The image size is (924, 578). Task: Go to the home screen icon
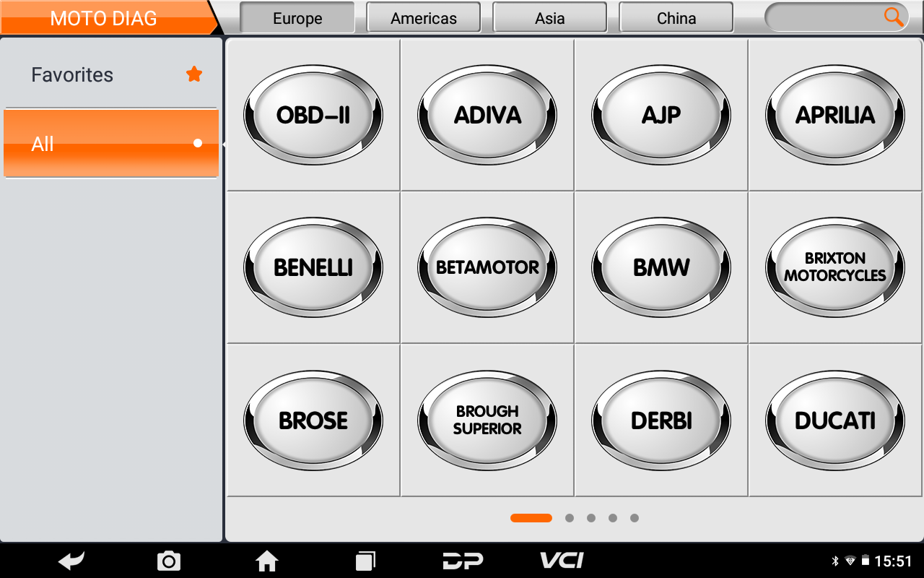coord(267,561)
